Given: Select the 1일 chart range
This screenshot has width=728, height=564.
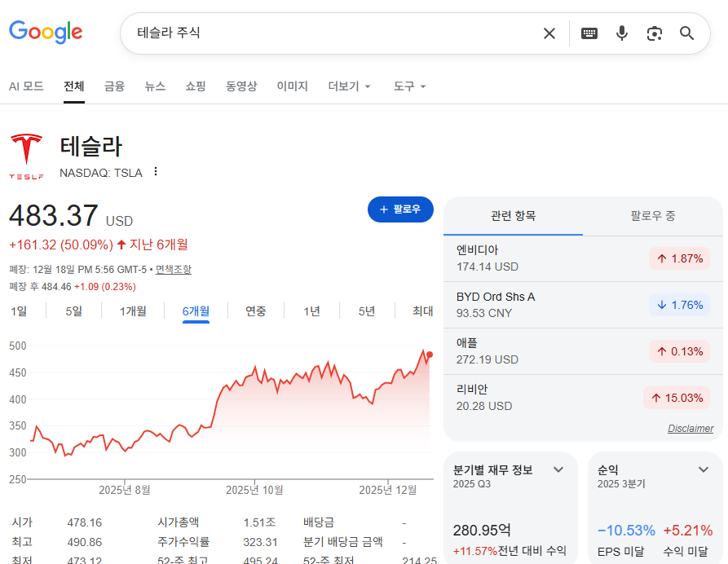Looking at the screenshot, I should [x=19, y=311].
